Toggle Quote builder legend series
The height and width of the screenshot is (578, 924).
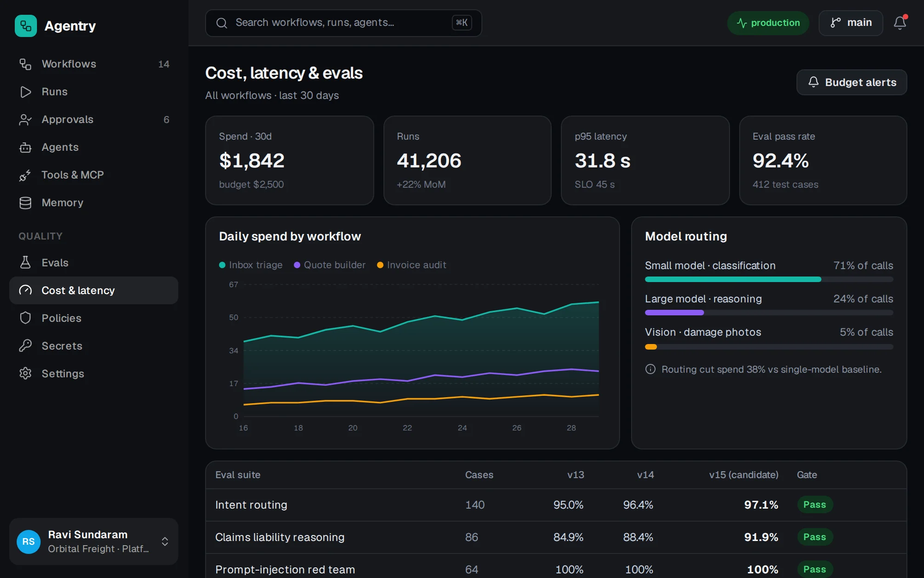(x=330, y=265)
